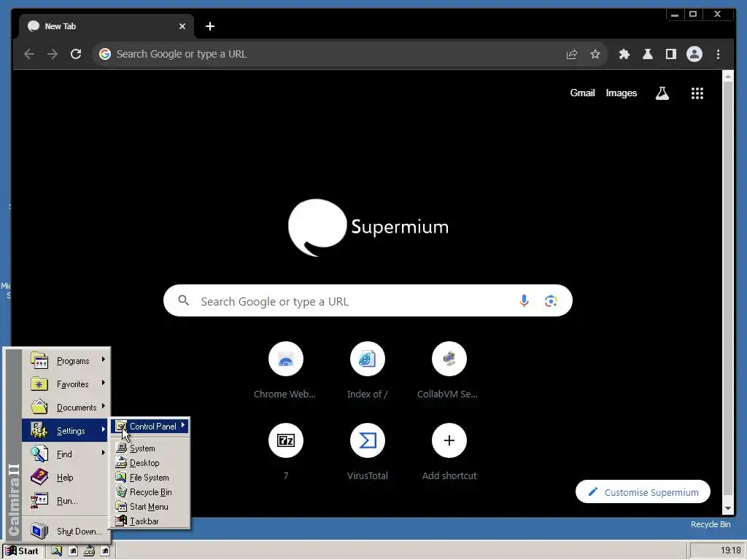This screenshot has width=747, height=560.
Task: Open the Extensions puzzle icon
Action: 624,54
